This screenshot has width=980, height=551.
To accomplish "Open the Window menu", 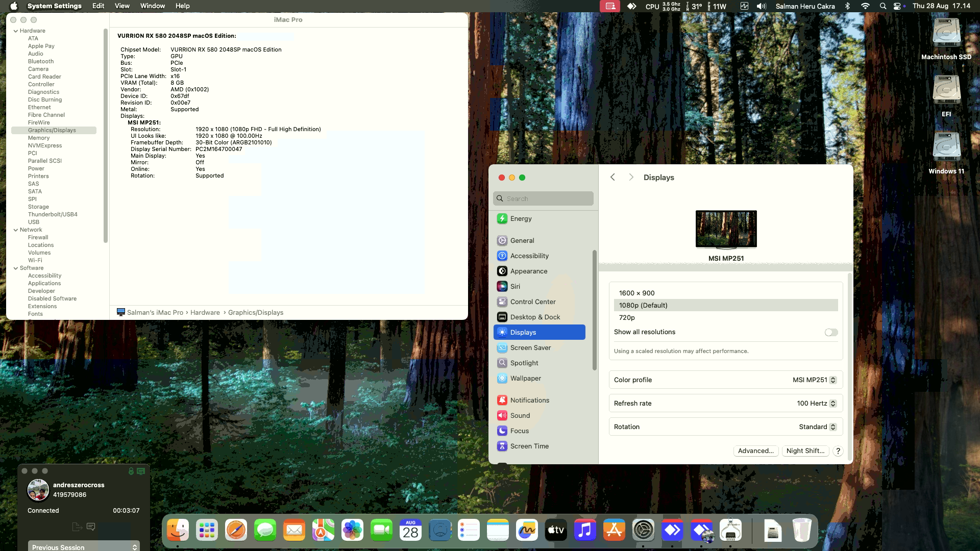I will click(x=152, y=6).
